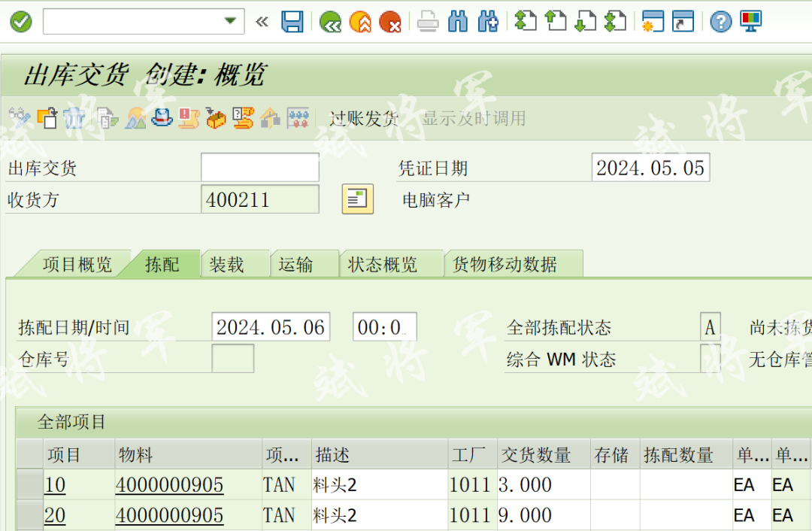The height and width of the screenshot is (531, 812).
Task: Click the red Cancel icon
Action: 390,22
